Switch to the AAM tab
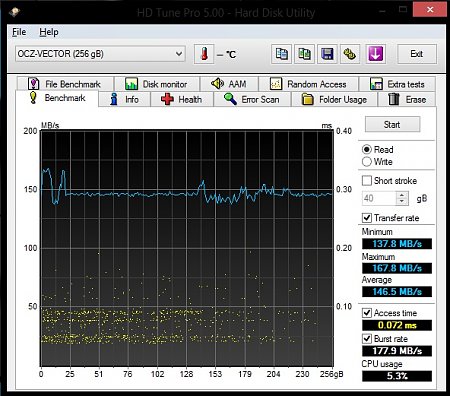450x396 pixels. click(x=229, y=84)
